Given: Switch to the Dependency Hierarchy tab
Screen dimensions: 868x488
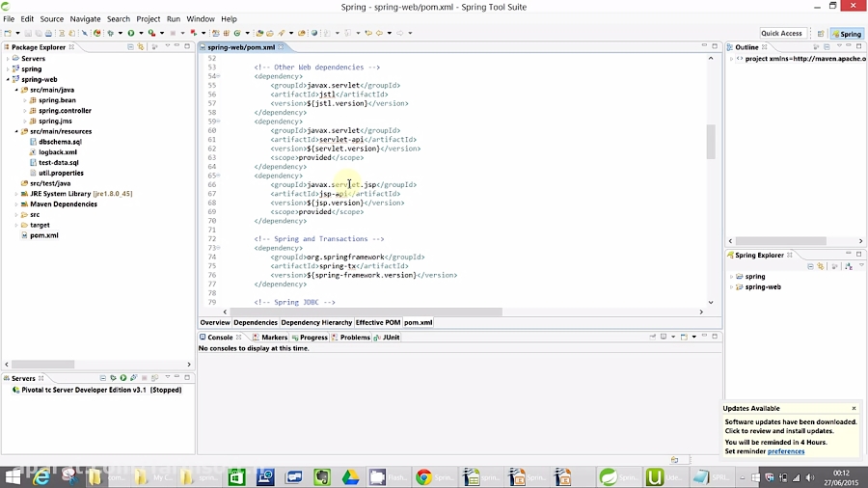Looking at the screenshot, I should pos(316,322).
